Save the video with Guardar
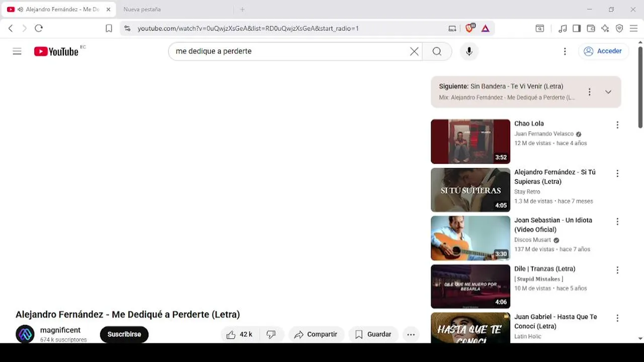This screenshot has width=644, height=362. tap(373, 334)
